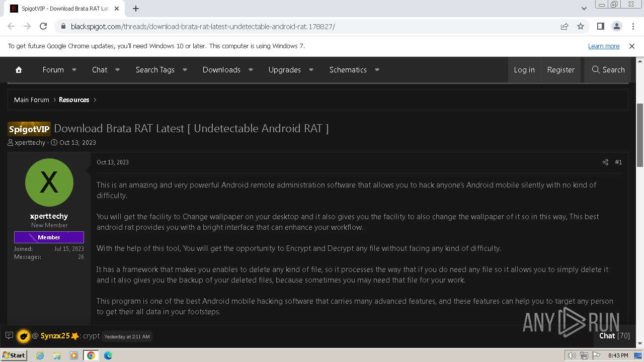Open the Chat menu link
644x362 pixels.
pyautogui.click(x=100, y=70)
